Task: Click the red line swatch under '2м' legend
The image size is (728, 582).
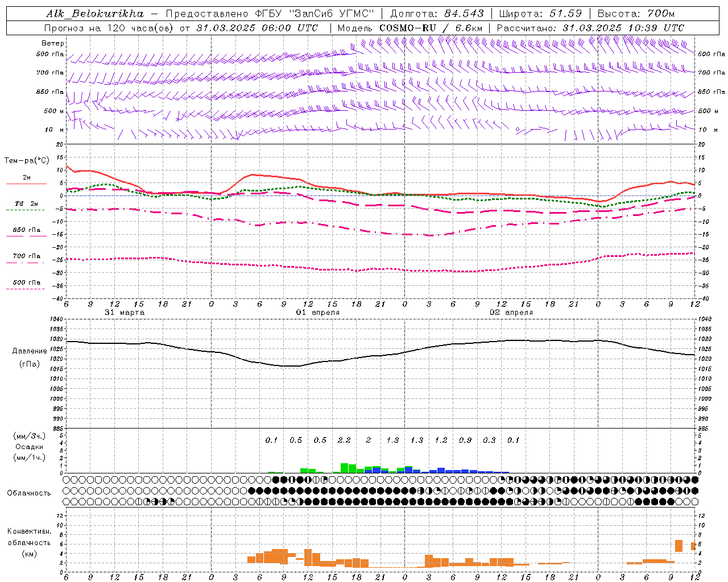Action: 26,184
